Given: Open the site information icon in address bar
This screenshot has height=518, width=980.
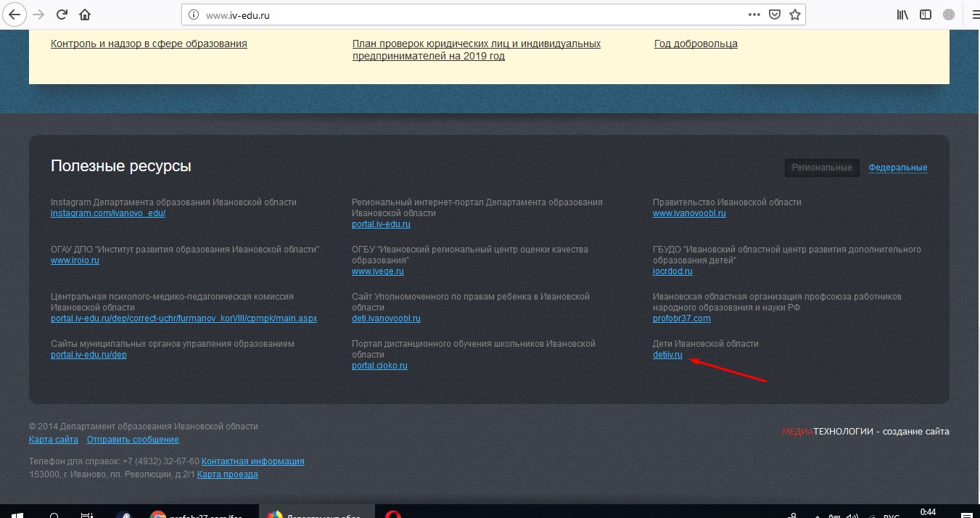Looking at the screenshot, I should (x=194, y=15).
